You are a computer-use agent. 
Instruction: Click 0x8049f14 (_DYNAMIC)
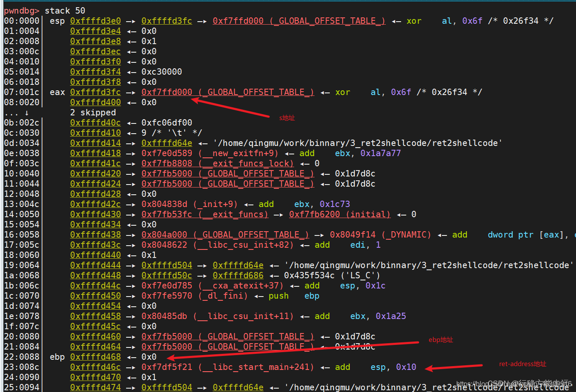click(x=381, y=235)
